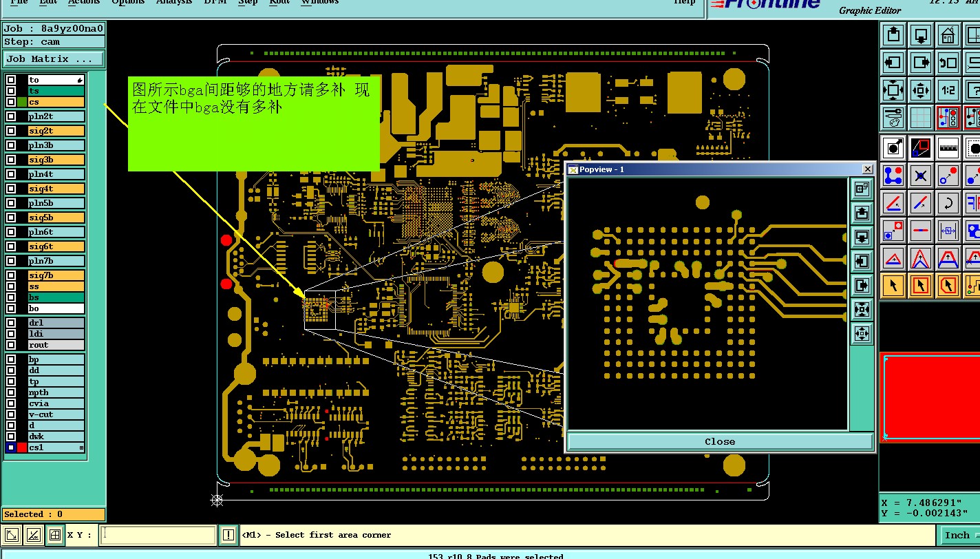
Task: Click the home view icon
Action: [x=948, y=34]
